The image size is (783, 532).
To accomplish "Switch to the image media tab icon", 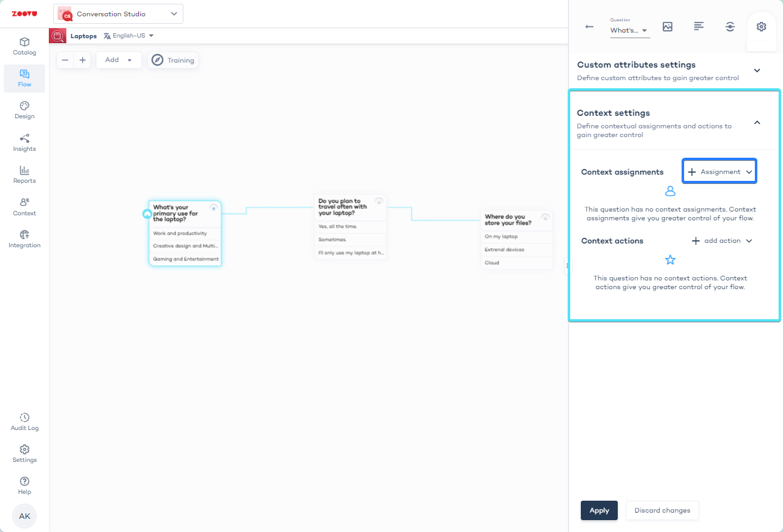I will (x=667, y=27).
